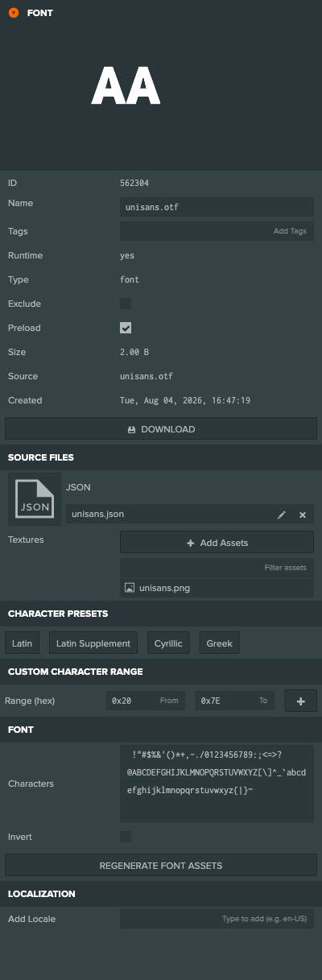
Task: Click the Type value font
Action: pos(130,279)
